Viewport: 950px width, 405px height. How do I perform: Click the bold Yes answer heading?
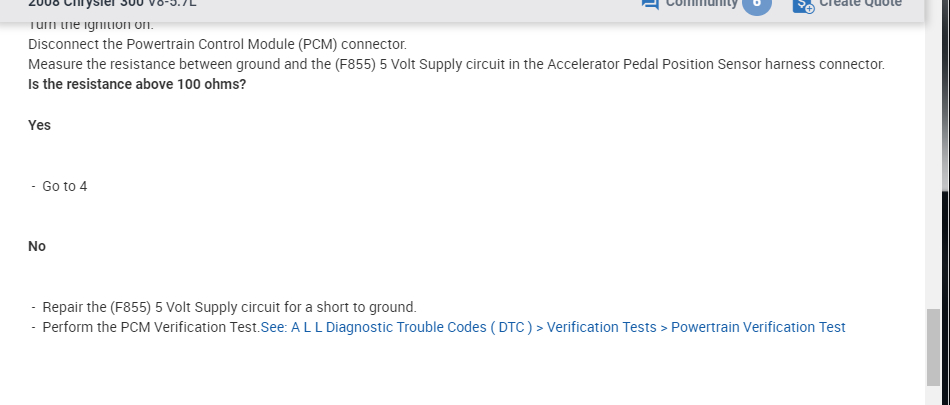pyautogui.click(x=40, y=125)
